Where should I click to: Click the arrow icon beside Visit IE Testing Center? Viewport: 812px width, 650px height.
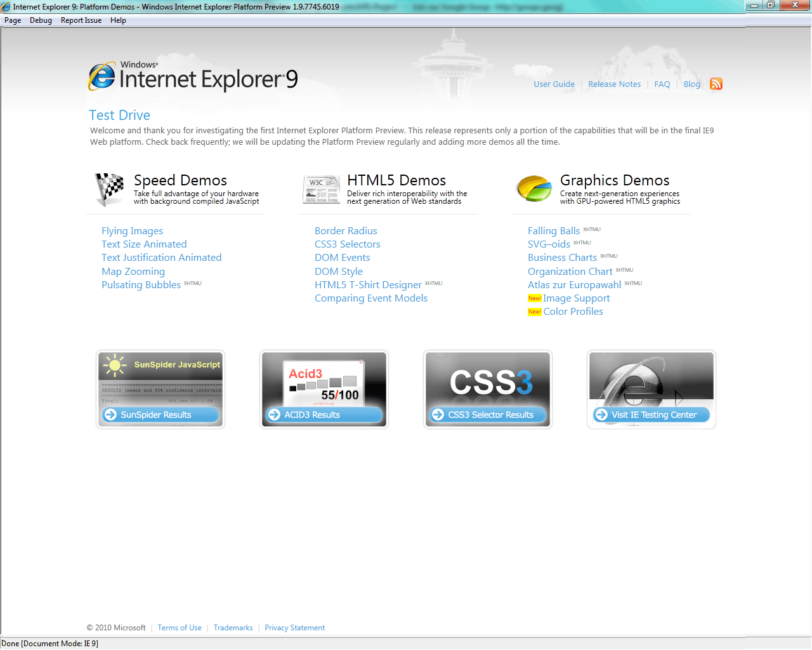click(x=601, y=415)
